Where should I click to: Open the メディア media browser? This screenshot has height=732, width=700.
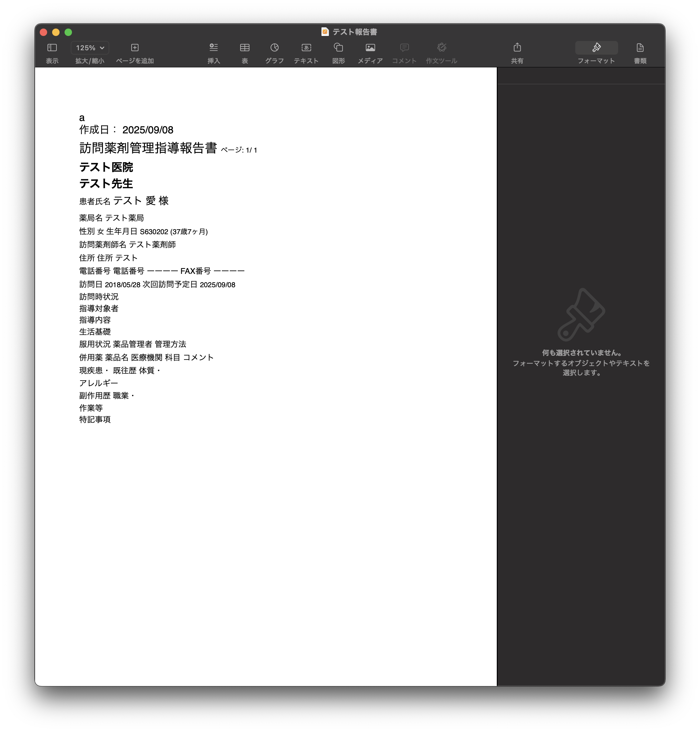tap(370, 52)
